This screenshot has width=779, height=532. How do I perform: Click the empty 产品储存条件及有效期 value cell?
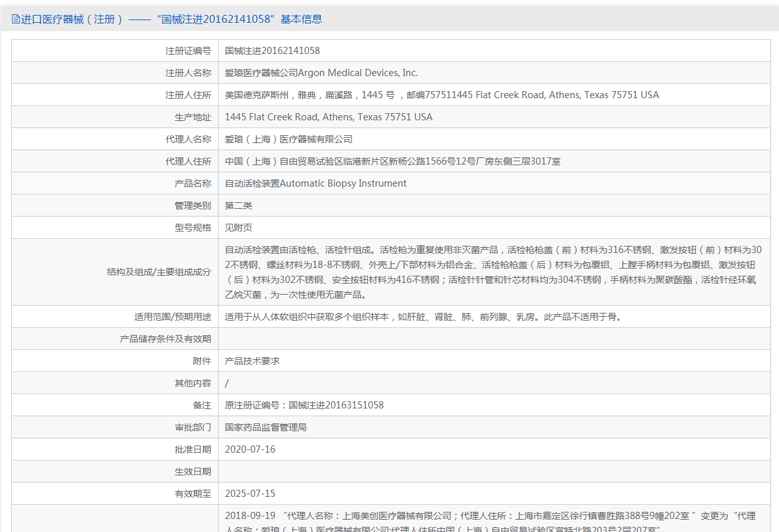tap(495, 339)
